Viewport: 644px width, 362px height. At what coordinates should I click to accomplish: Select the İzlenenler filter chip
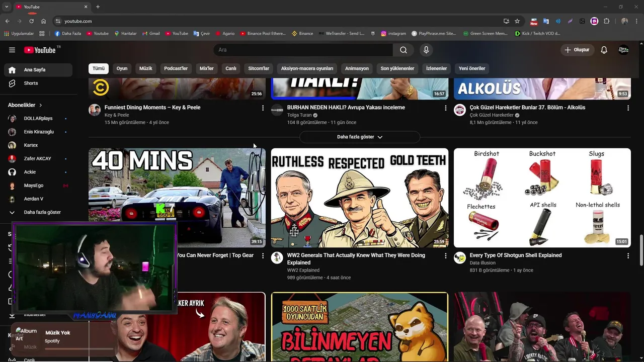(x=436, y=68)
